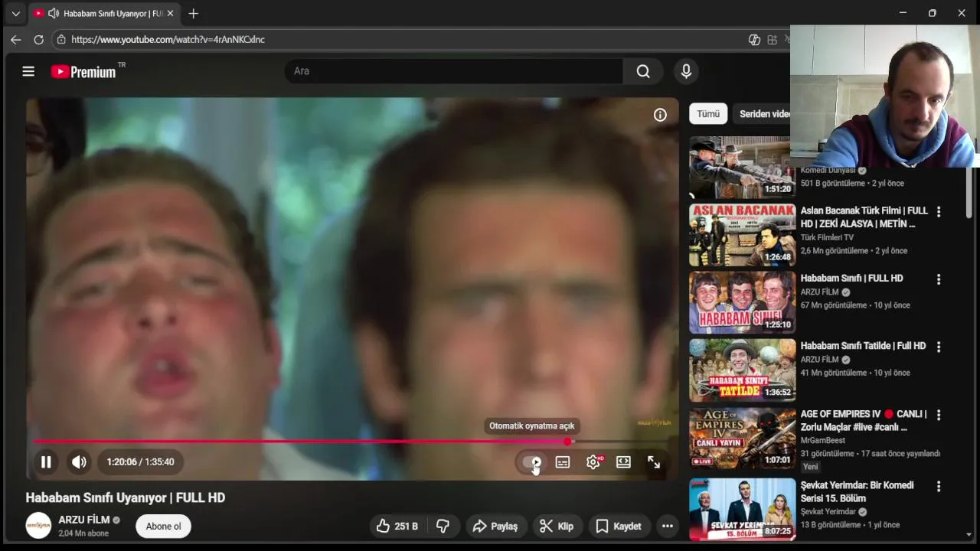Reload the page
The height and width of the screenshot is (551, 980).
(38, 40)
